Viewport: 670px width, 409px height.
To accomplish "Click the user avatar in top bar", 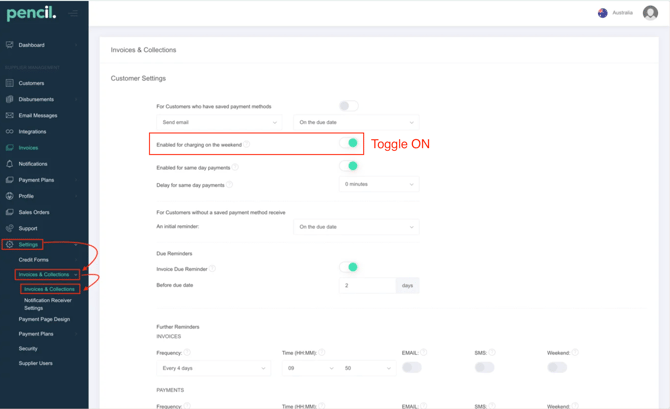I will 650,13.
